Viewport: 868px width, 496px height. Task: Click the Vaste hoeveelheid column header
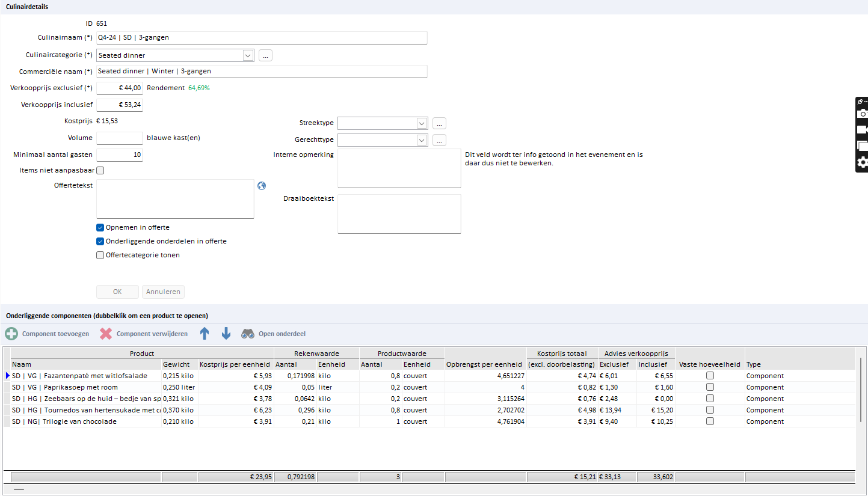[x=710, y=364]
